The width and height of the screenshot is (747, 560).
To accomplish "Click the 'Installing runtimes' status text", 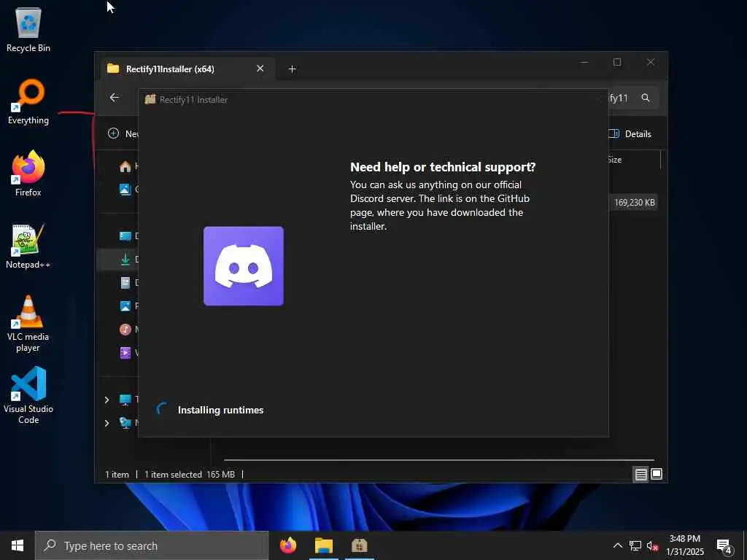I will coord(220,410).
